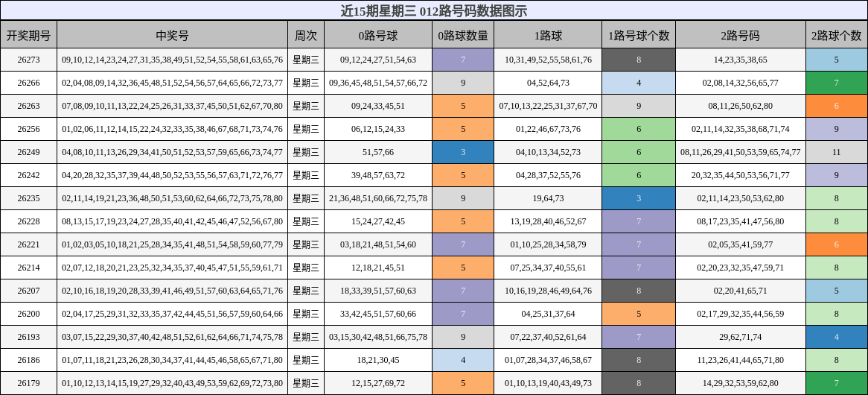Click the 1路球 cell 07,10,13,22,25,31,37,67,70
The height and width of the screenshot is (395, 868).
click(548, 106)
